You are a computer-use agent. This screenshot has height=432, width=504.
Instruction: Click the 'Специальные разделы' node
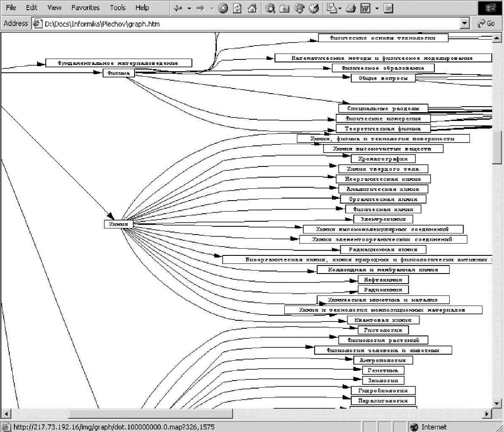[383, 108]
